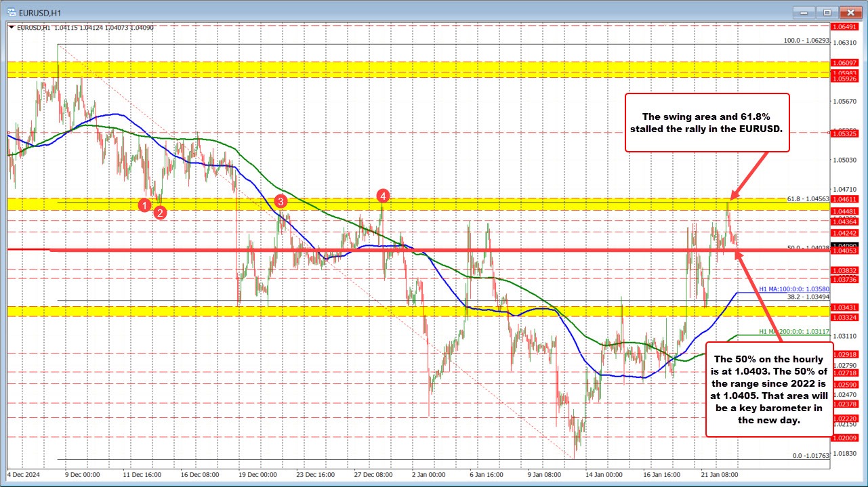This screenshot has width=868, height=487.
Task: Click the 1.06310 price scale value
Action: point(845,42)
